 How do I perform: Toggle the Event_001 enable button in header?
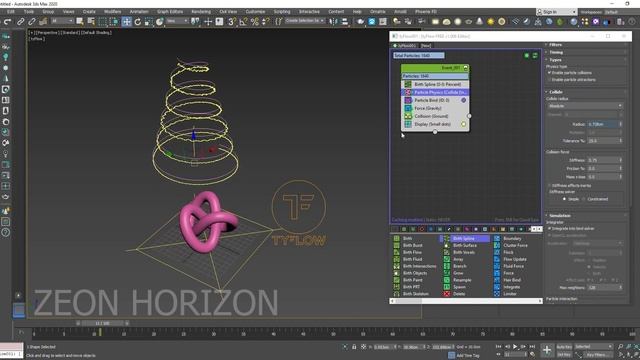click(465, 68)
